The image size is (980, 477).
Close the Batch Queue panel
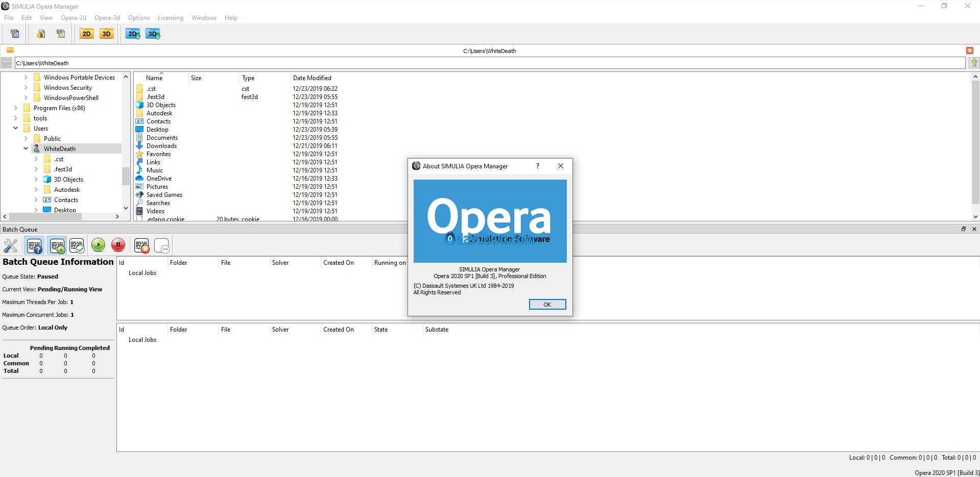(974, 229)
